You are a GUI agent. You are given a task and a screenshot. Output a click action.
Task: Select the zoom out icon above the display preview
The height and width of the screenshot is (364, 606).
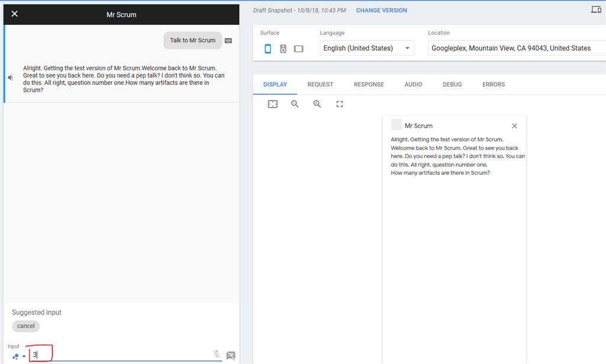[x=295, y=104]
